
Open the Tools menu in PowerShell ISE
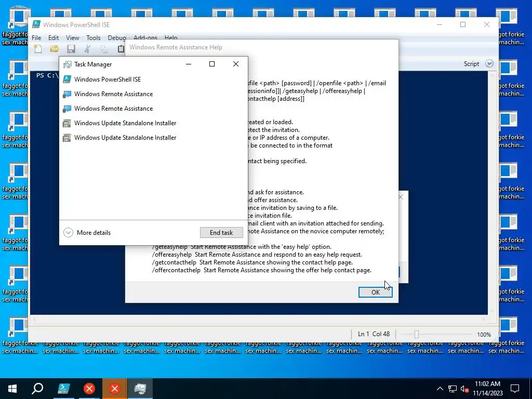tap(94, 37)
